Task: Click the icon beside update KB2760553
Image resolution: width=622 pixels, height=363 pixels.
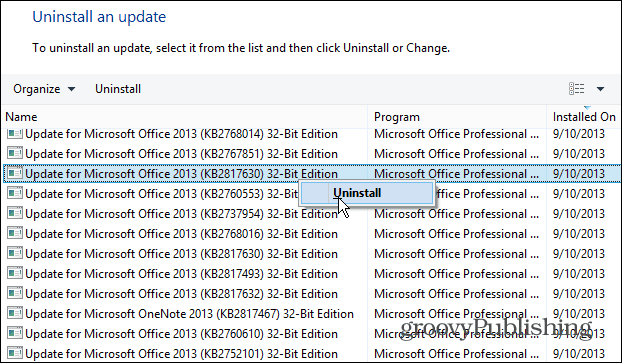Action: point(15,193)
